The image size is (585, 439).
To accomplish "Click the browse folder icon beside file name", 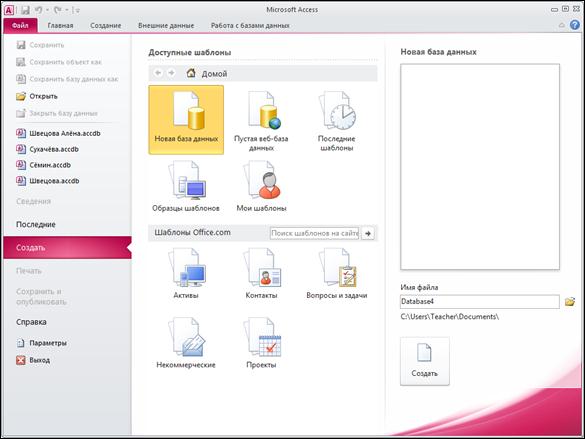I will [x=569, y=301].
